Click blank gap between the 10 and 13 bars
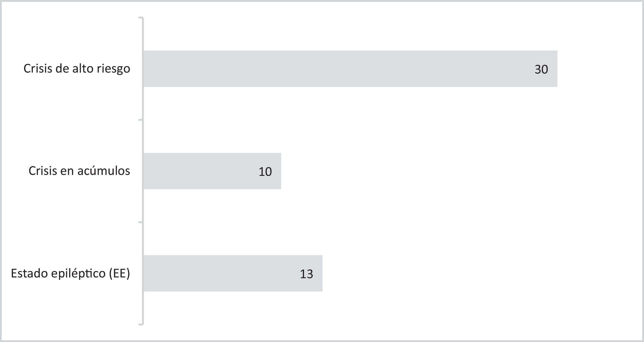The width and height of the screenshot is (644, 342). (350, 222)
